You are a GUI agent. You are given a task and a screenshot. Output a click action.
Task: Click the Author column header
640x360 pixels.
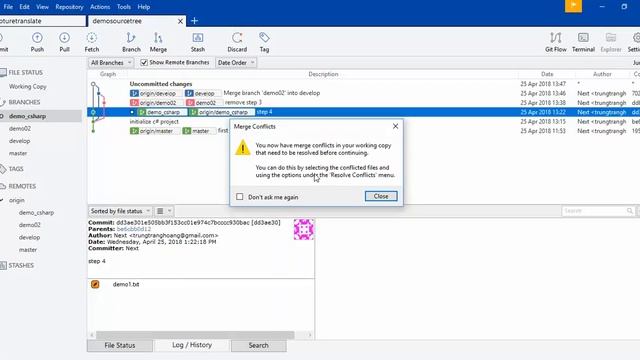click(602, 74)
